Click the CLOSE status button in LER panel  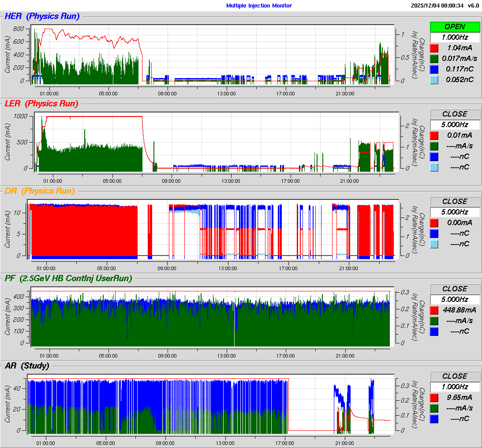pyautogui.click(x=455, y=114)
